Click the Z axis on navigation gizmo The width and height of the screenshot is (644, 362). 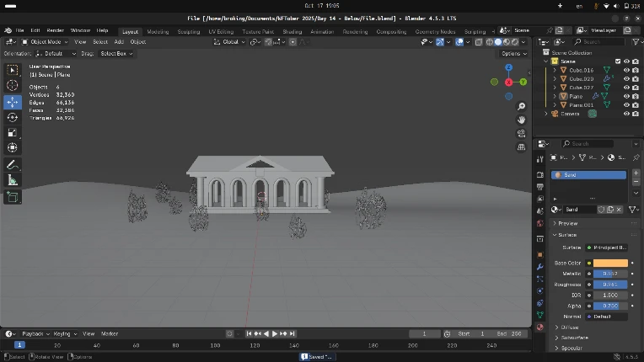509,67
